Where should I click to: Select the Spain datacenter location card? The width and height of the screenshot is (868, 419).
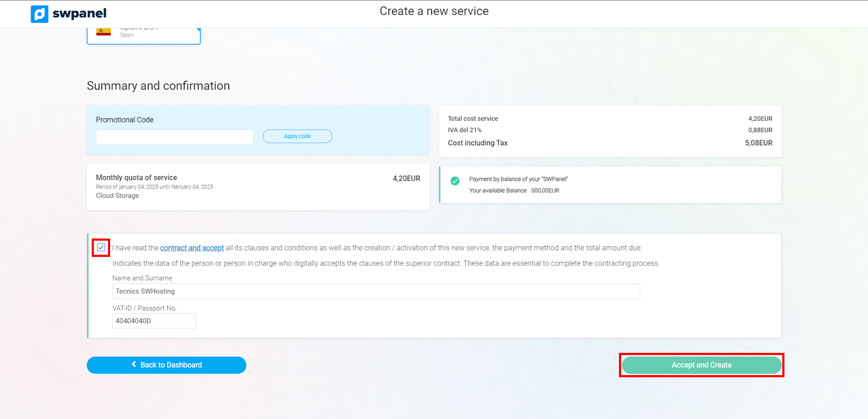tap(144, 35)
